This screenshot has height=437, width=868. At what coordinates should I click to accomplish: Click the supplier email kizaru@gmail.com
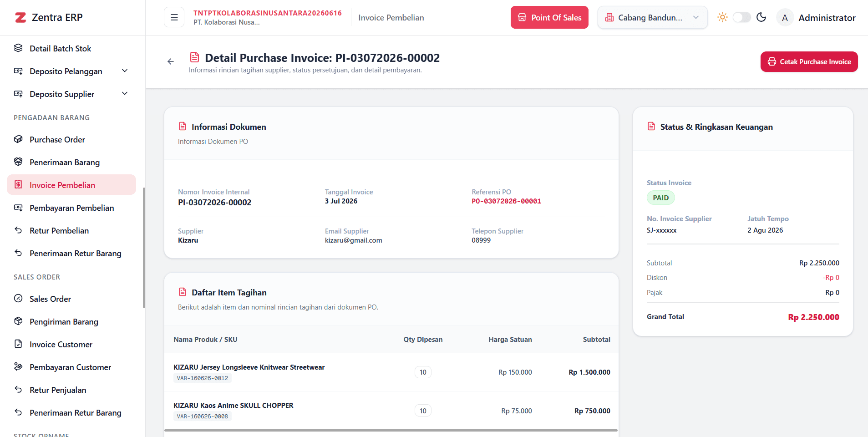354,240
